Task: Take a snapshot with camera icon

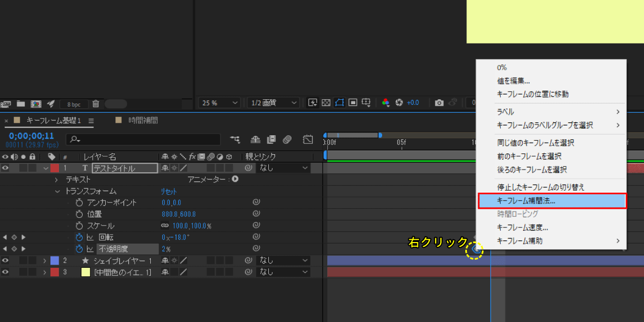Action: [439, 103]
